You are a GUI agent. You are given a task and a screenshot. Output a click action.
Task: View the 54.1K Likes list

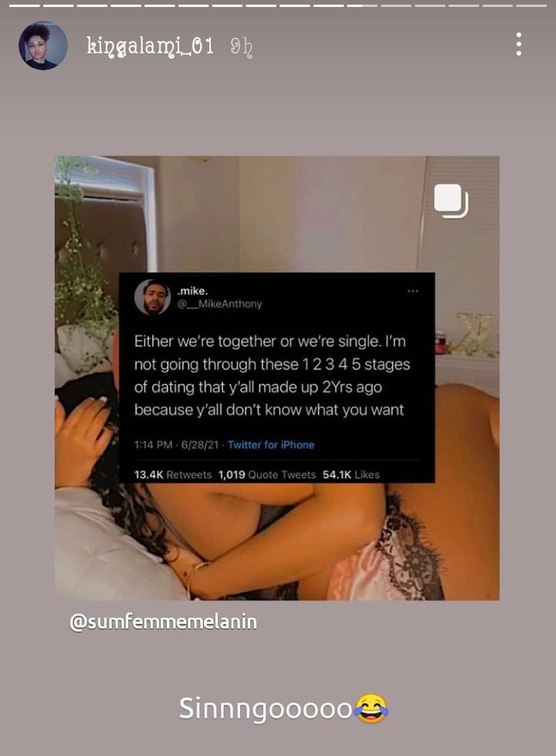(351, 474)
